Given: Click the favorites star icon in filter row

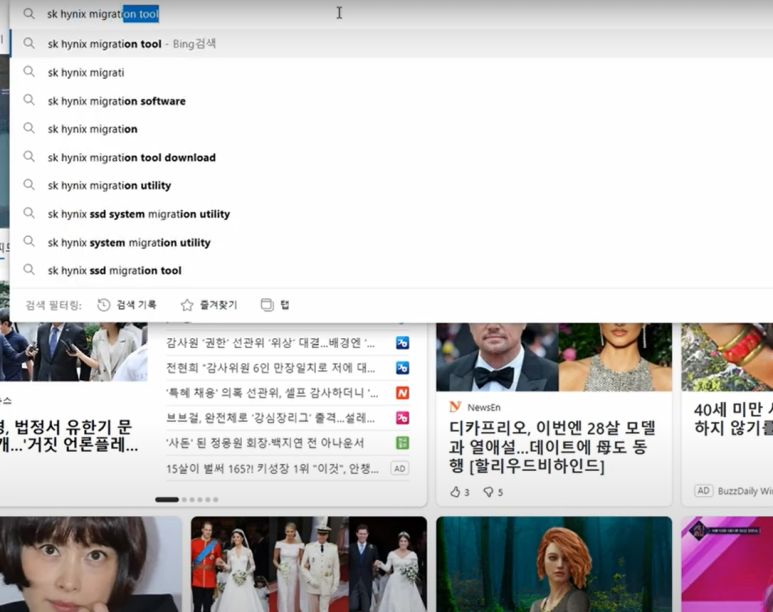Looking at the screenshot, I should (187, 305).
